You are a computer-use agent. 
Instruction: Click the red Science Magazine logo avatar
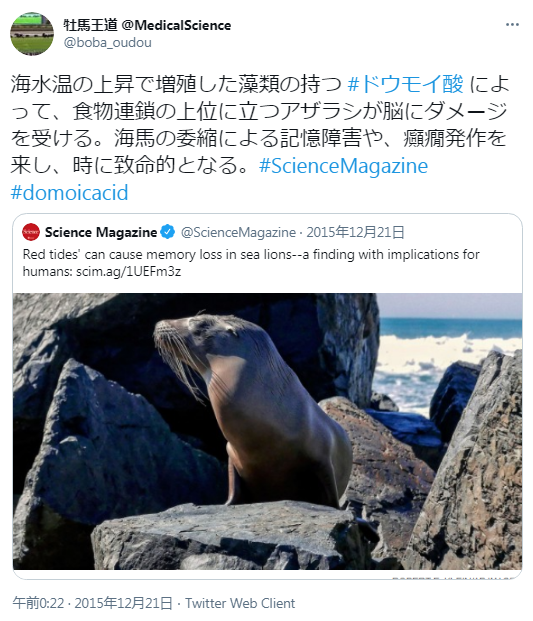31,232
